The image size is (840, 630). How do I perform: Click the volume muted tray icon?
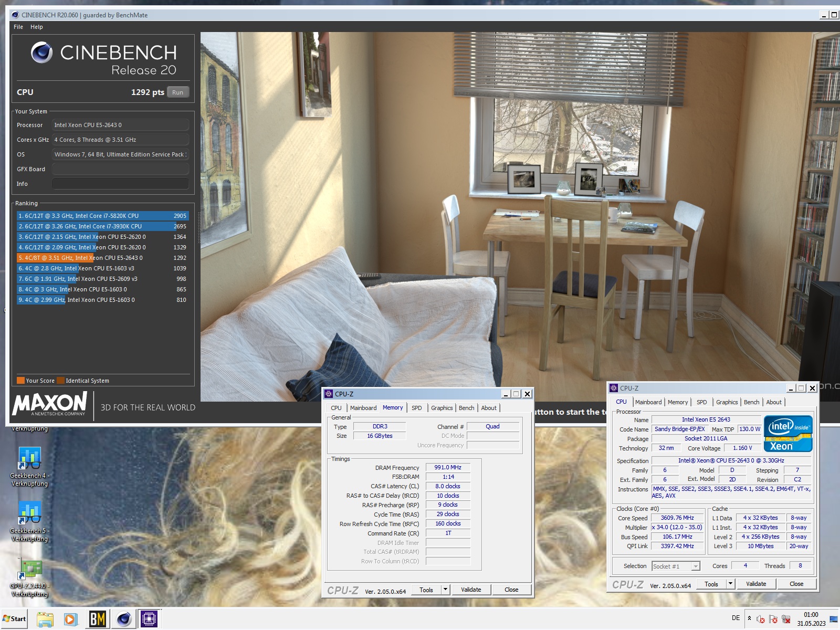pyautogui.click(x=760, y=619)
